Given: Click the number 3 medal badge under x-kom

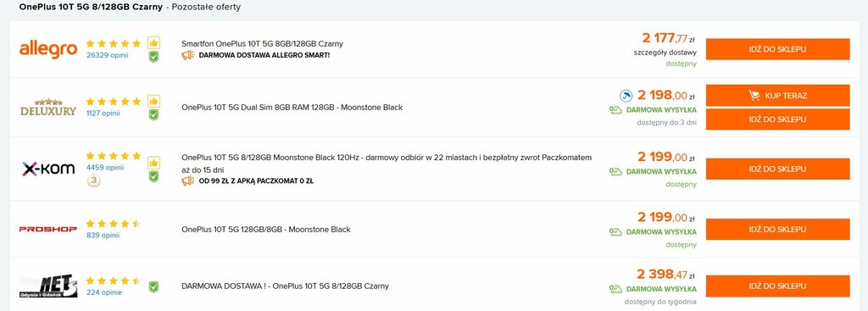Looking at the screenshot, I should 94,181.
